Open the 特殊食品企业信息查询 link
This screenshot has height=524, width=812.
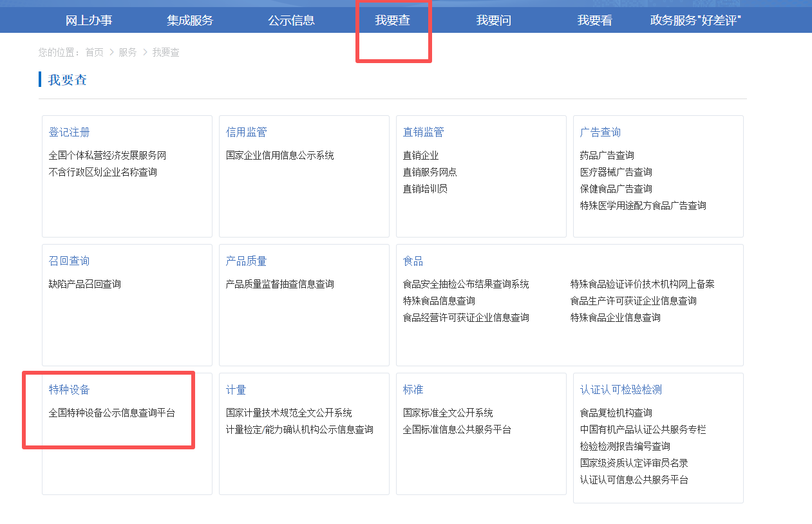pyautogui.click(x=616, y=317)
